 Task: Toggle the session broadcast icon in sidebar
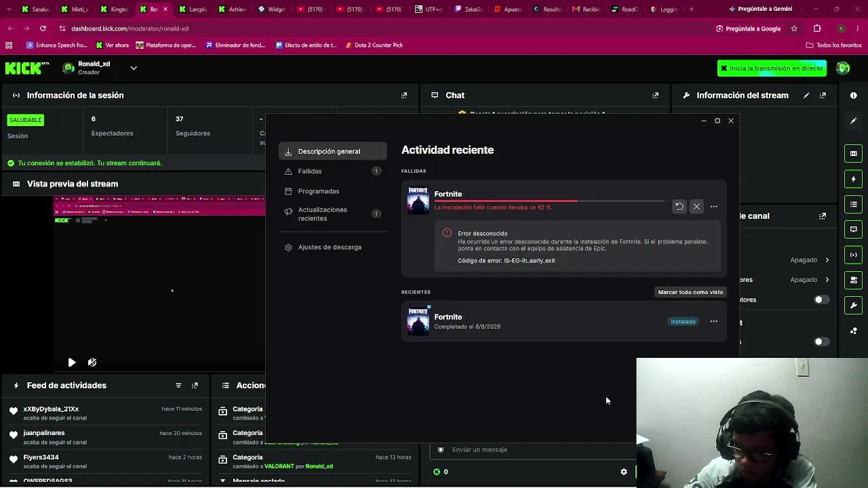tap(853, 255)
